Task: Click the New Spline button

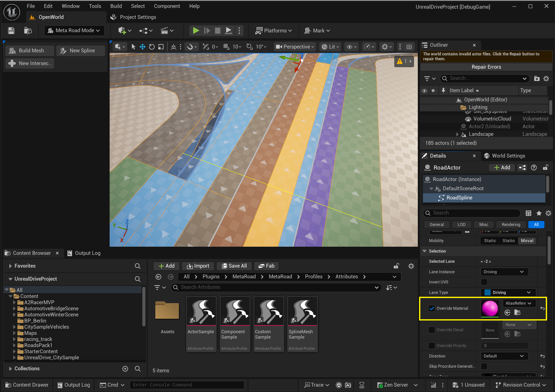Action: tap(80, 51)
